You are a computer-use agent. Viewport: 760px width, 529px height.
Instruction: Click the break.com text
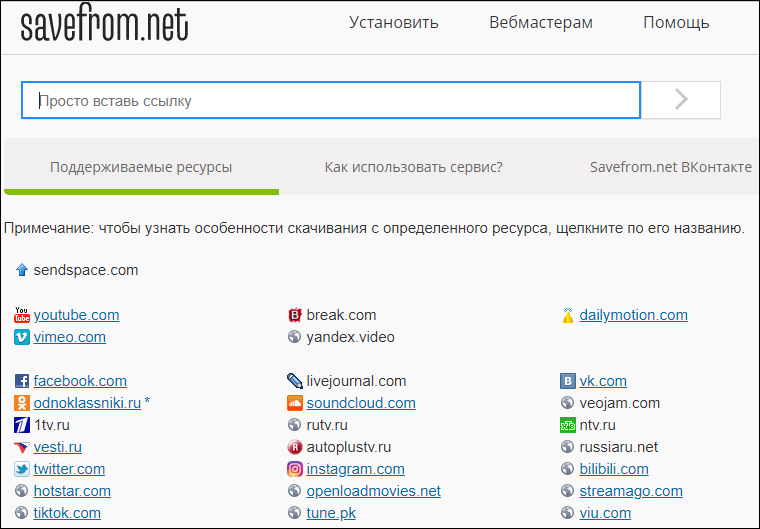click(x=341, y=315)
